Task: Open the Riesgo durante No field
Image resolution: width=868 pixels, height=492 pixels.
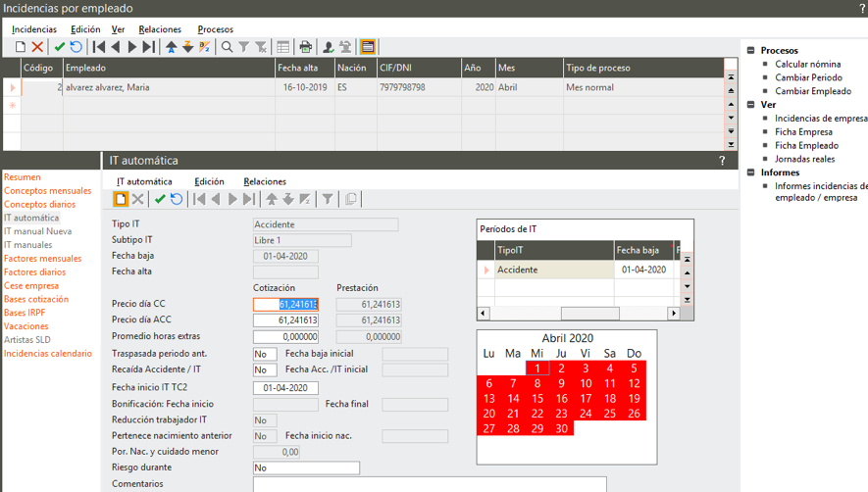Action: 306,468
